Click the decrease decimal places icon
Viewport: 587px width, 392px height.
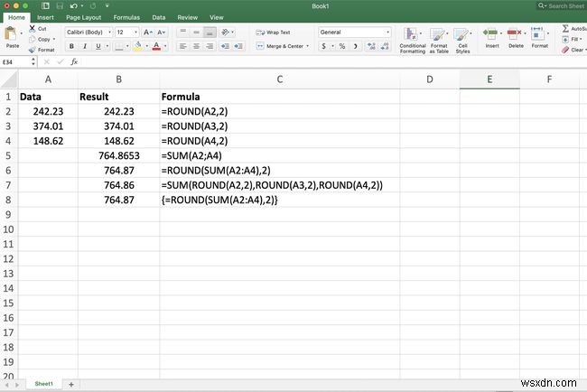(385, 46)
